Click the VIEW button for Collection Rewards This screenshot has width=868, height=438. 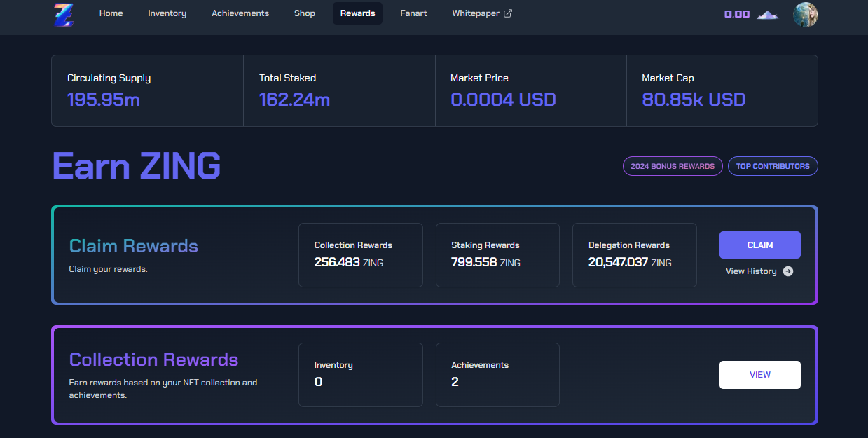pos(759,375)
